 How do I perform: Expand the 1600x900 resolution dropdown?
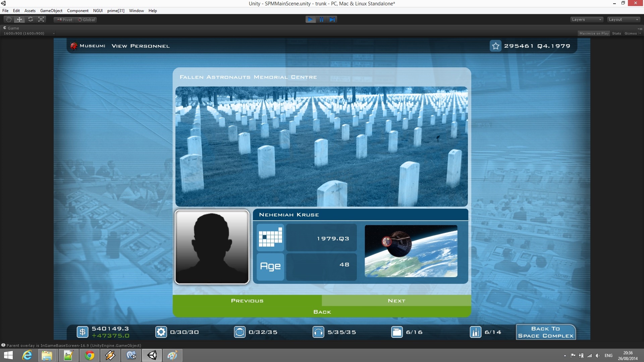click(x=29, y=33)
